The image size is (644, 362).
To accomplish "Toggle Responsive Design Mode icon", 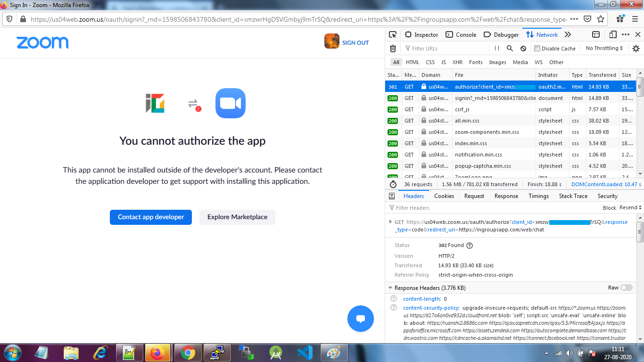I will (613, 34).
